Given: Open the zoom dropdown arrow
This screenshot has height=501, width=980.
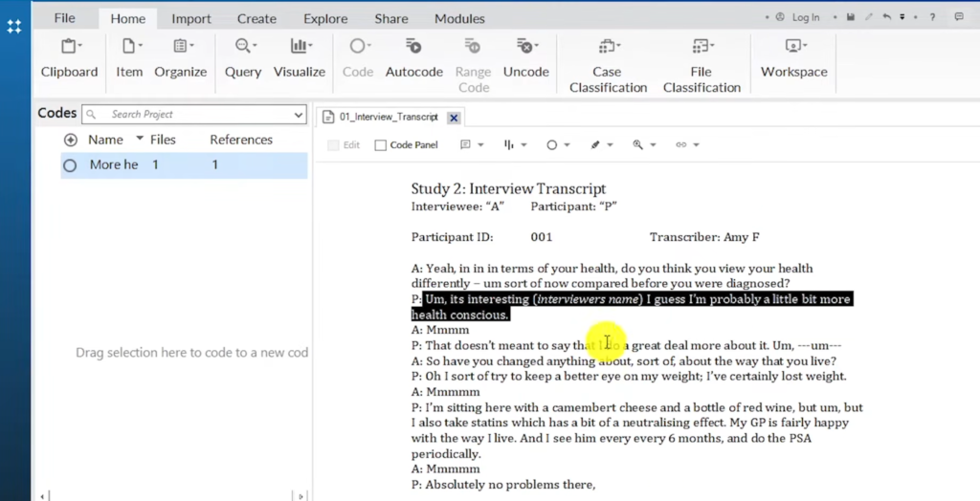Looking at the screenshot, I should [653, 145].
